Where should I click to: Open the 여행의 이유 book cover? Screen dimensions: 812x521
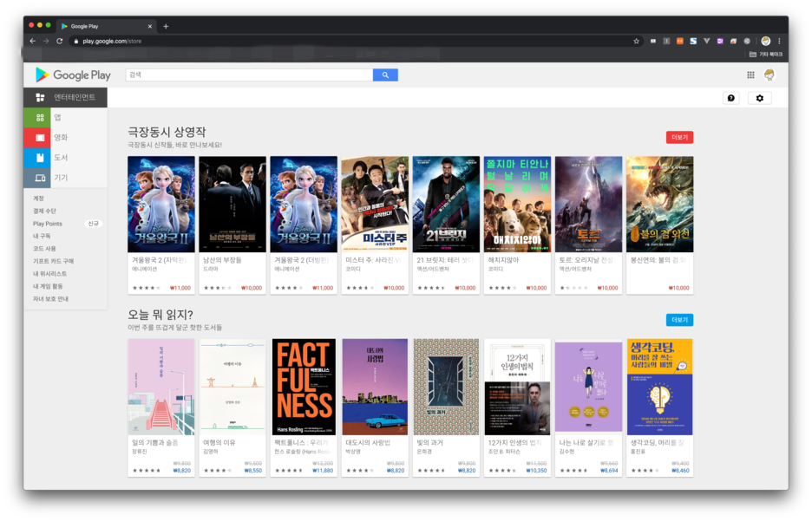click(232, 387)
